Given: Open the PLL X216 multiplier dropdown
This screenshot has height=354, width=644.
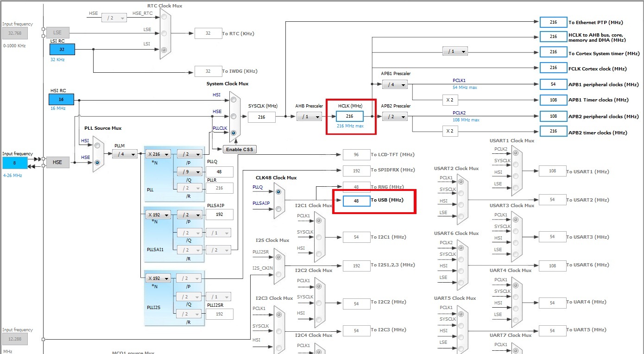Looking at the screenshot, I should point(157,154).
